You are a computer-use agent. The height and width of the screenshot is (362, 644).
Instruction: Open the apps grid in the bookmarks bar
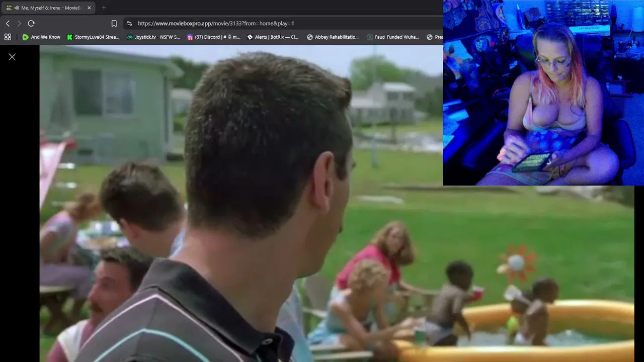point(8,37)
